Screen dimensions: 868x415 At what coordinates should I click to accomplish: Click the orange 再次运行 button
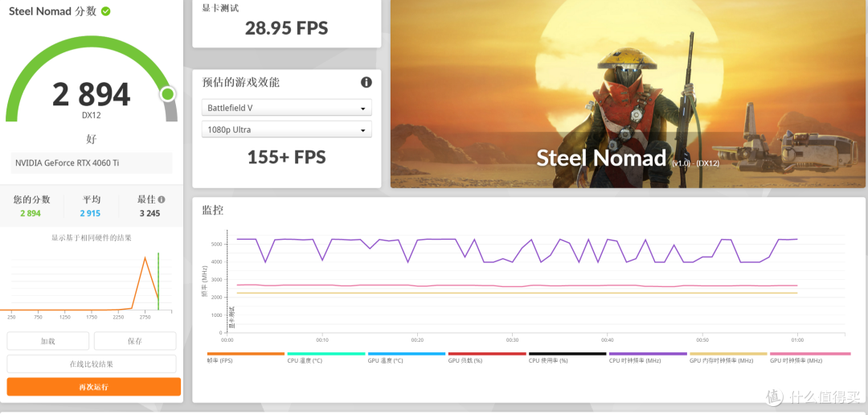(x=94, y=387)
